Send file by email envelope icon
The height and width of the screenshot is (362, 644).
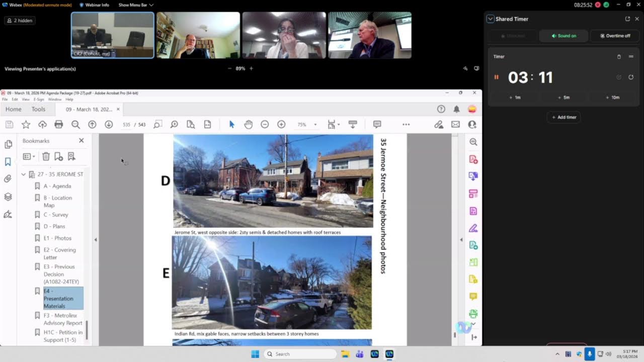pyautogui.click(x=455, y=124)
